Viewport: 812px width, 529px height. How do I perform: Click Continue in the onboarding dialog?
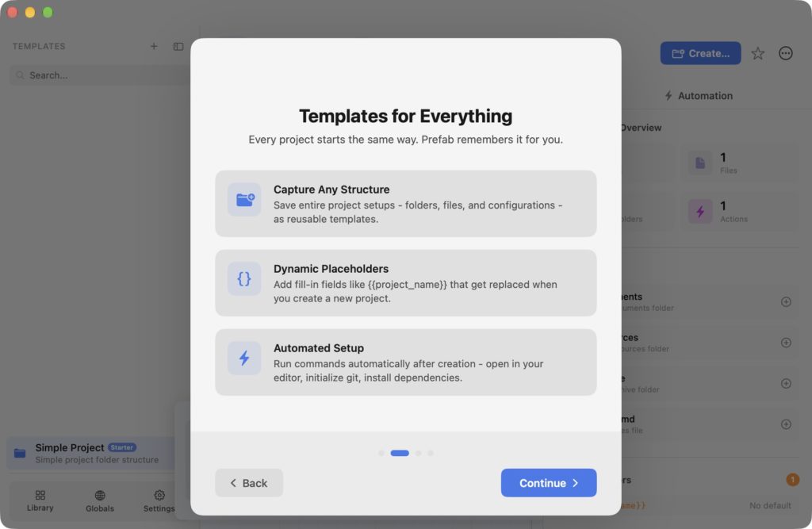[x=549, y=483]
